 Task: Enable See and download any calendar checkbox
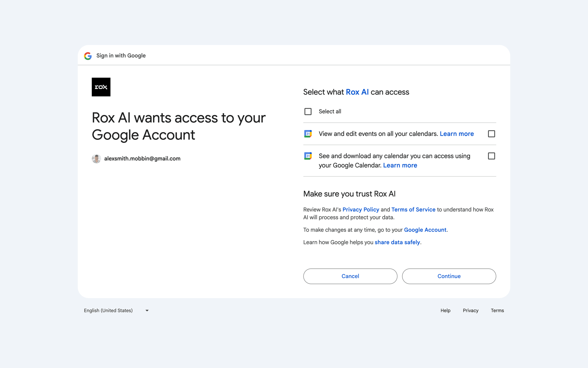[491, 156]
